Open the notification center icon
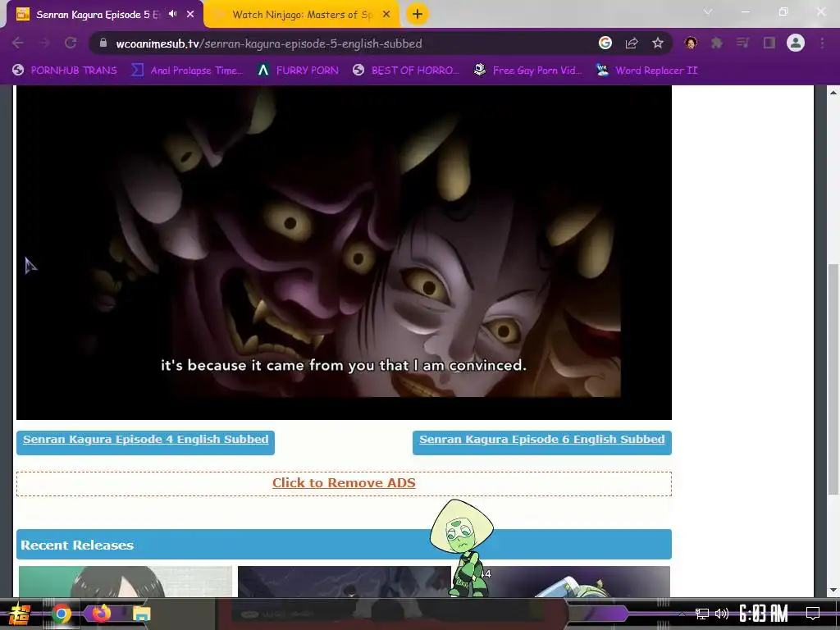The width and height of the screenshot is (840, 630). coord(813,614)
